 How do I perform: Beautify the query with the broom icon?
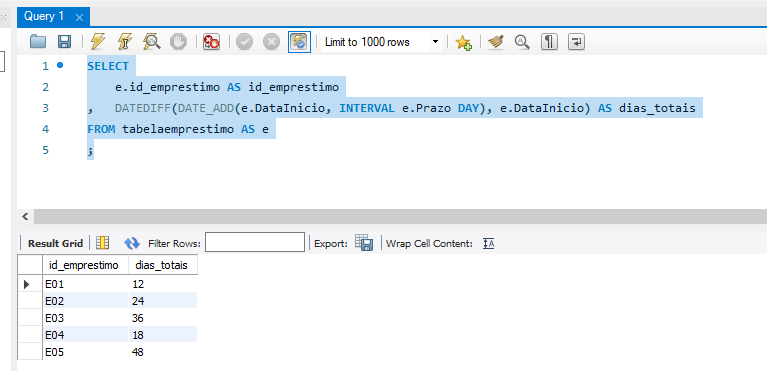[x=496, y=42]
